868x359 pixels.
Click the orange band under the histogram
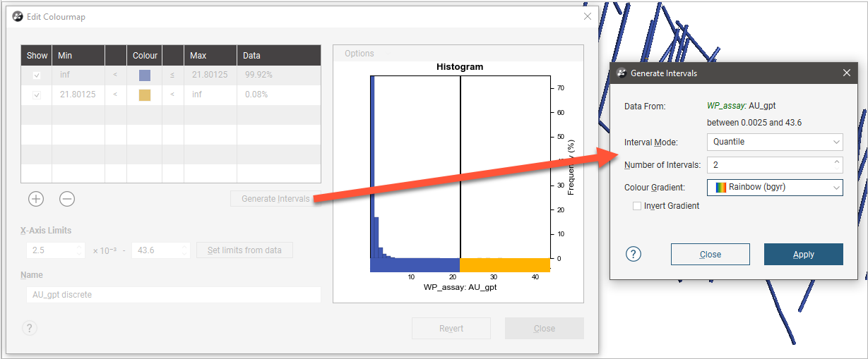(505, 264)
